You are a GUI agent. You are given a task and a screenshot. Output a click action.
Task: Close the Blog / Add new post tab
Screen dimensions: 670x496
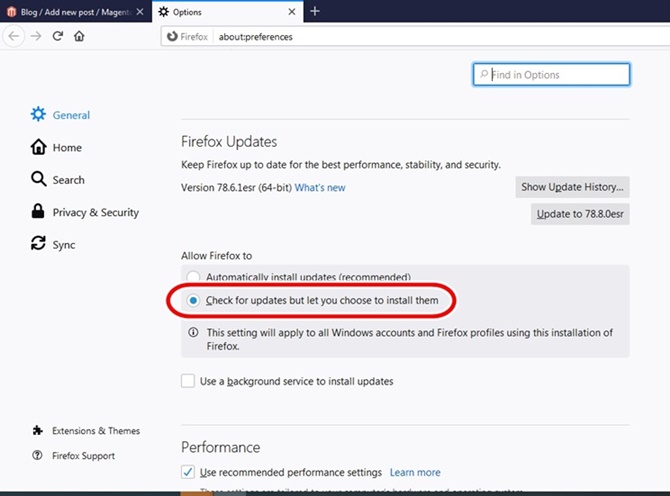[140, 12]
